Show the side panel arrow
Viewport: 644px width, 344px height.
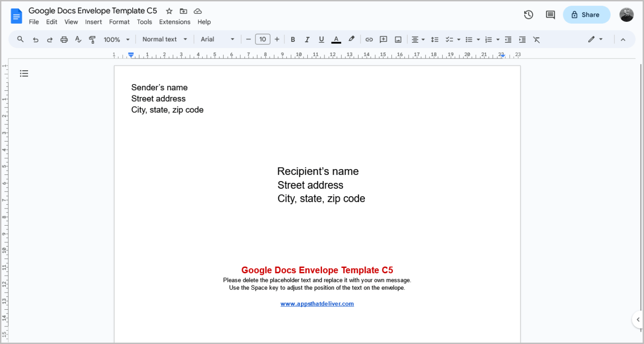point(638,320)
